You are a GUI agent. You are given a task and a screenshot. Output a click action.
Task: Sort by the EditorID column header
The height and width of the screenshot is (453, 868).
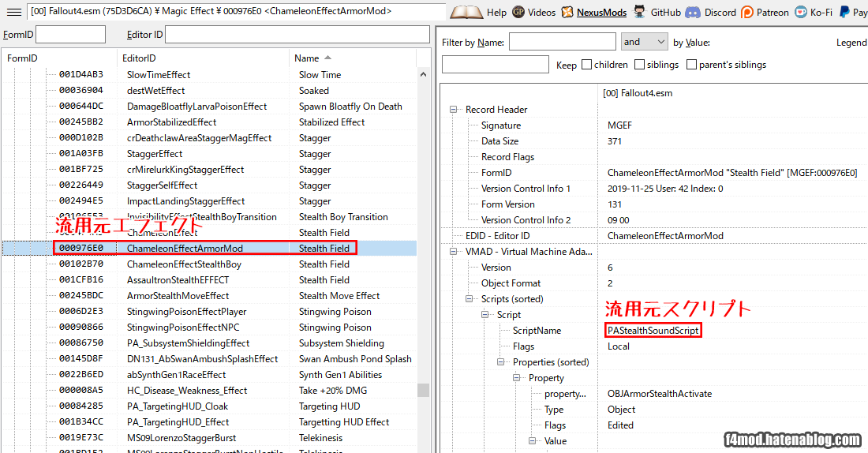[203, 58]
